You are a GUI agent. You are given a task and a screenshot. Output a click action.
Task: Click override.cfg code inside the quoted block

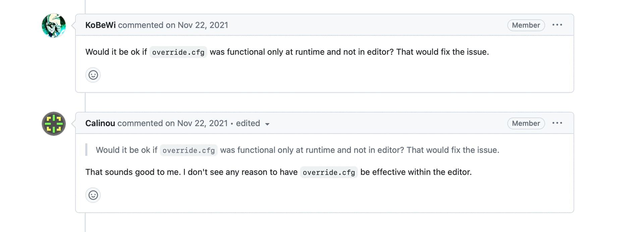click(x=189, y=150)
